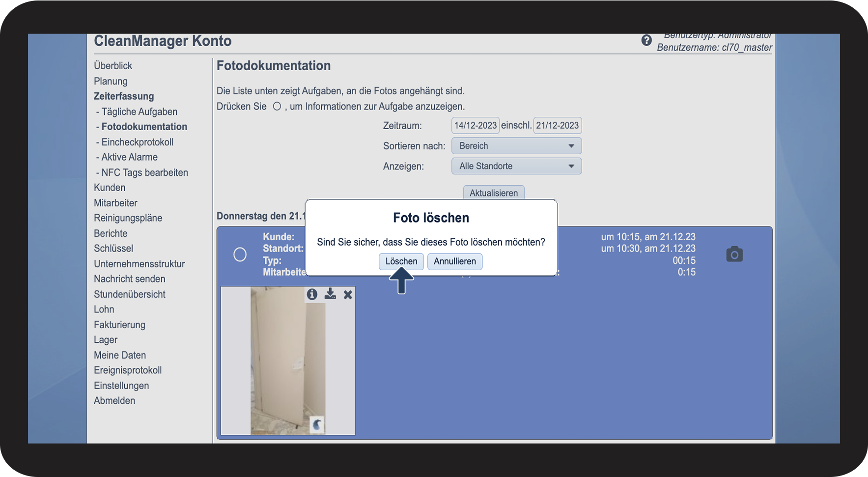Download the photo with the download icon
Image resolution: width=868 pixels, height=477 pixels.
[330, 294]
